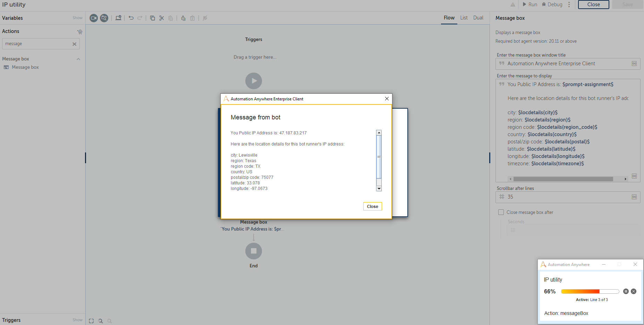644x325 pixels.
Task: Insert variable into window title field
Action: [x=634, y=64]
